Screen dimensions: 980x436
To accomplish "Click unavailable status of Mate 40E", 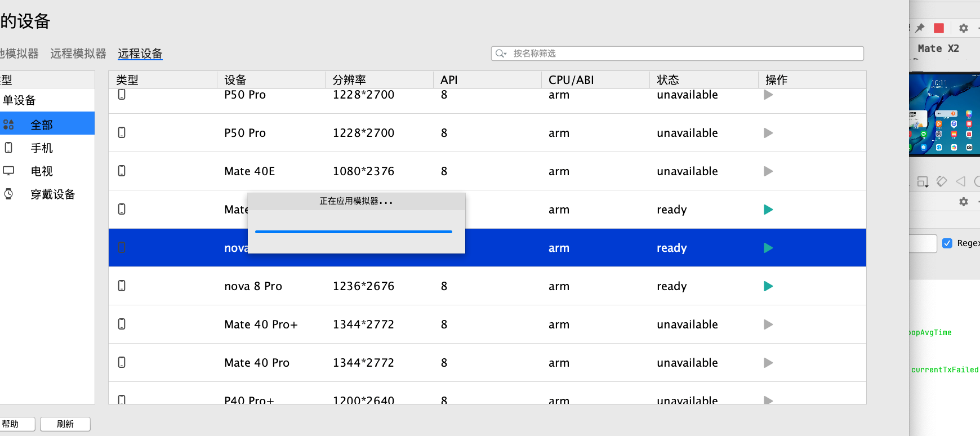I will click(687, 171).
